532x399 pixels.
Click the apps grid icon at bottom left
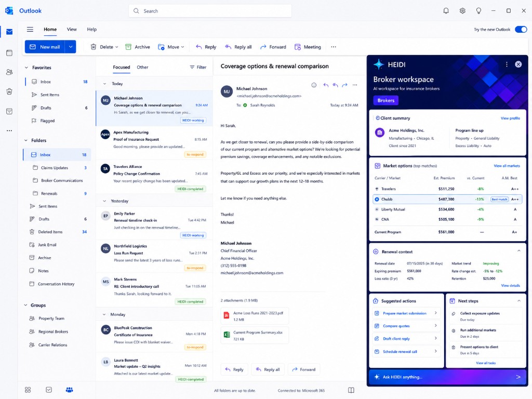click(28, 390)
